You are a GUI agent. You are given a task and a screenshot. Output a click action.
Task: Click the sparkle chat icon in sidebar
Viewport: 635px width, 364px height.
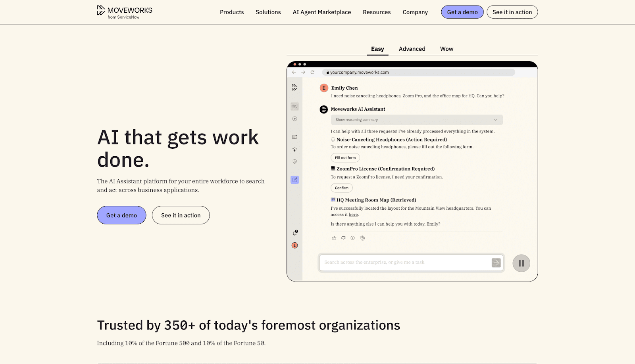click(294, 137)
